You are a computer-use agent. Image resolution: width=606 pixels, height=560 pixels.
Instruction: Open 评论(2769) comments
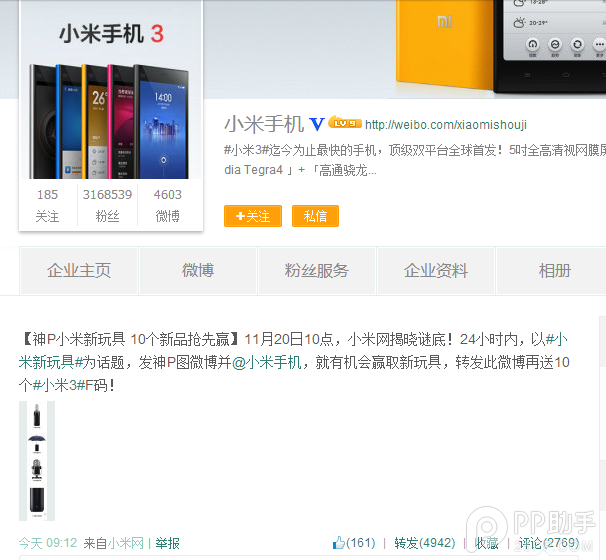point(548,543)
